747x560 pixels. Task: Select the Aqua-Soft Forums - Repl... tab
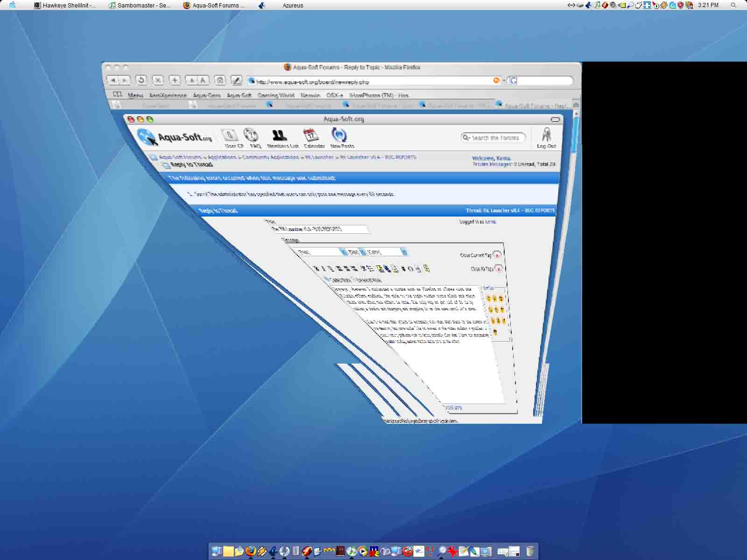point(532,105)
